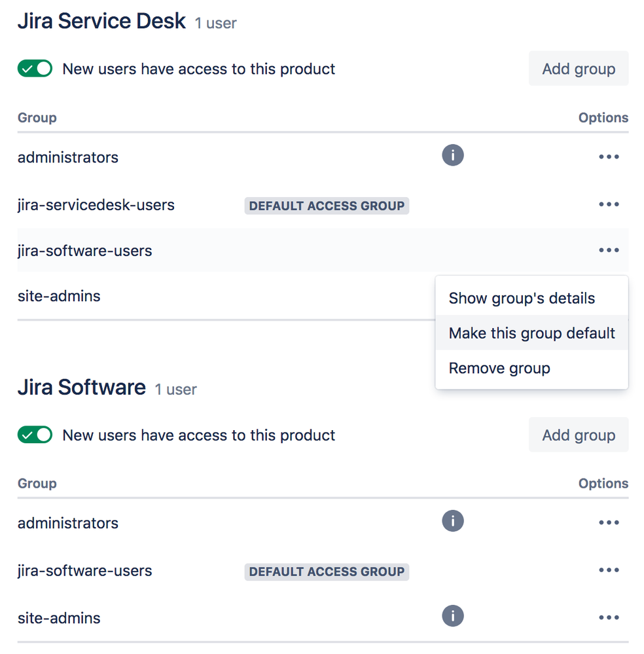This screenshot has width=644, height=654.
Task: Click the options ellipsis for administrators under Jira Software
Action: click(609, 522)
